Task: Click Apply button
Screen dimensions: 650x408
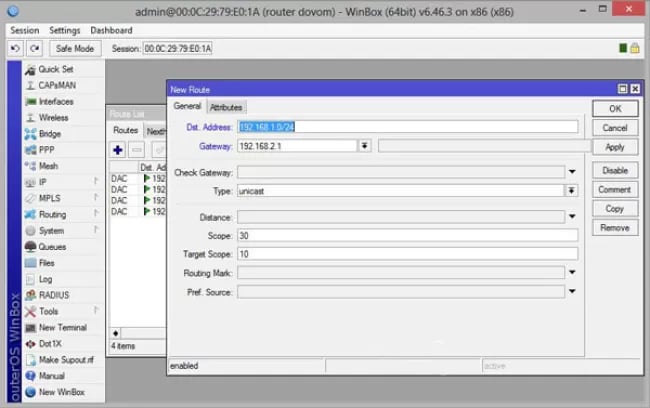Action: coord(615,147)
